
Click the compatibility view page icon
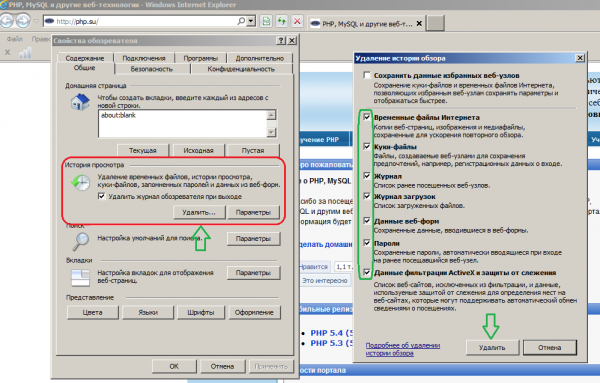[x=266, y=21]
